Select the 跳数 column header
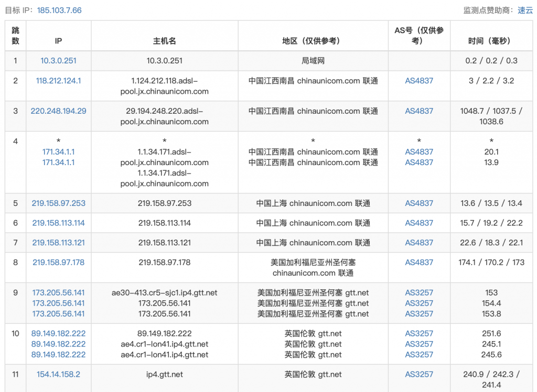 click(x=15, y=36)
